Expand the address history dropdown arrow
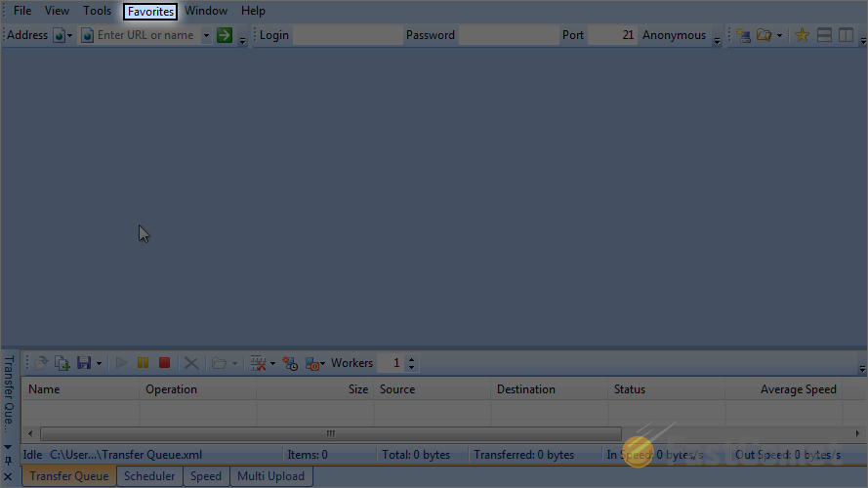868x488 pixels. click(206, 35)
